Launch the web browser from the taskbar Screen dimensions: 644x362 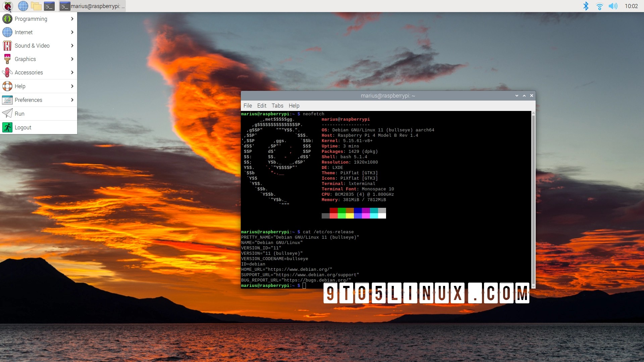23,6
